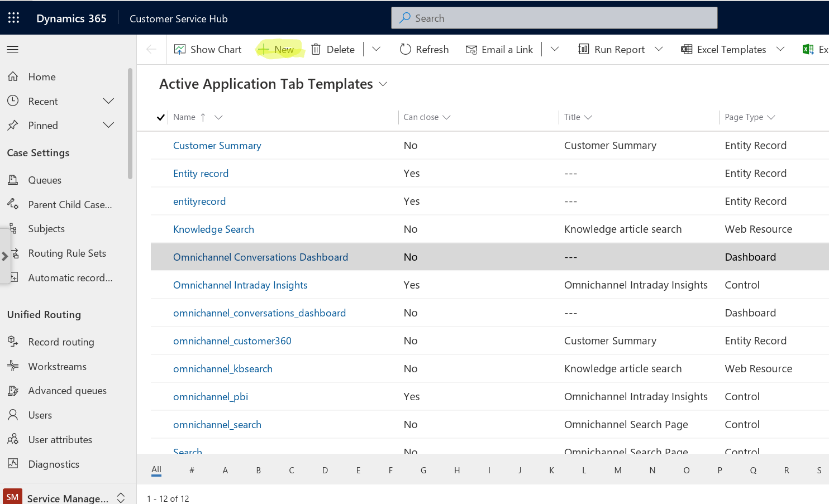The image size is (829, 504).
Task: Jump to letter K in the alphabet bar
Action: click(x=551, y=470)
